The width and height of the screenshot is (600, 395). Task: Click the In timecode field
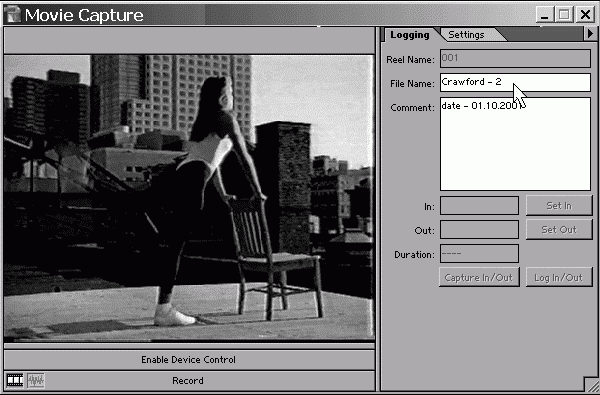click(479, 206)
